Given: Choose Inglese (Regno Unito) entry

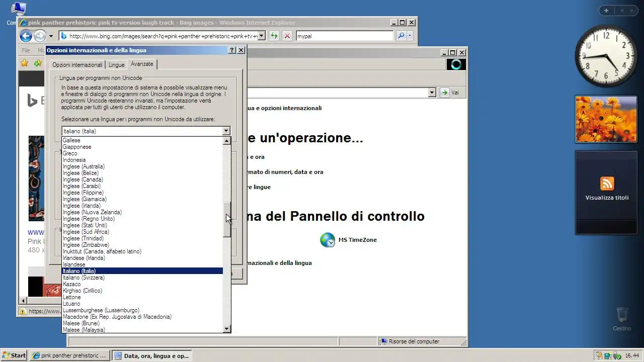Looking at the screenshot, I should coord(142,219).
